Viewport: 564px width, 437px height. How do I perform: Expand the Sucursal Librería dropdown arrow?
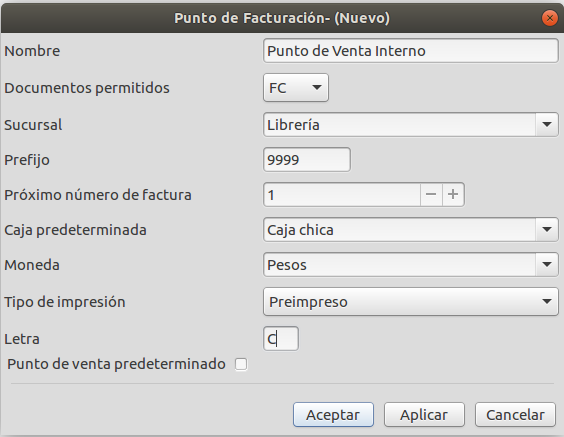[x=547, y=124]
